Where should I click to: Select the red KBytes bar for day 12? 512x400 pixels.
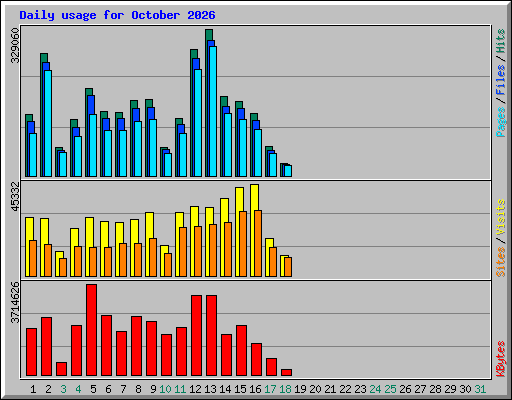(x=197, y=335)
